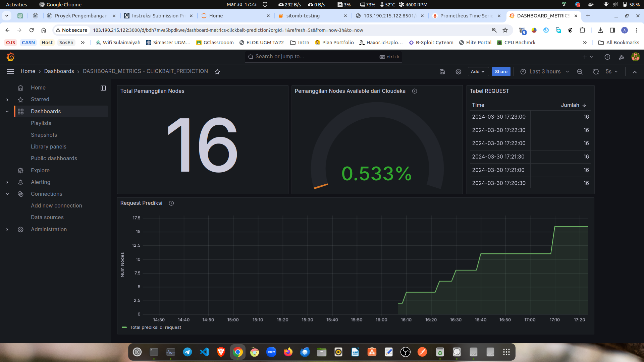Screen dimensions: 644x362
Task: Open the Last 3 hours time picker
Action: point(544,72)
